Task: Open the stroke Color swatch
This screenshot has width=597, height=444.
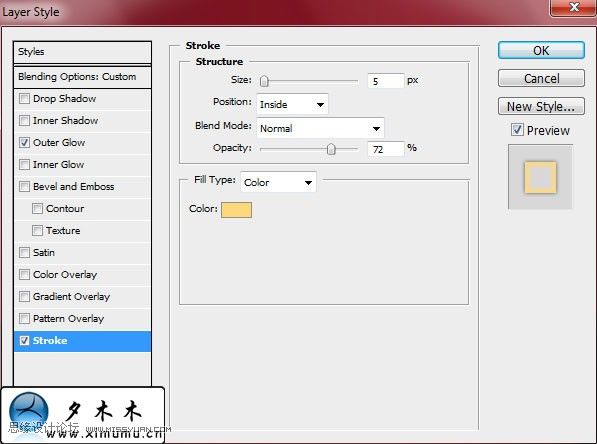Action: tap(236, 210)
